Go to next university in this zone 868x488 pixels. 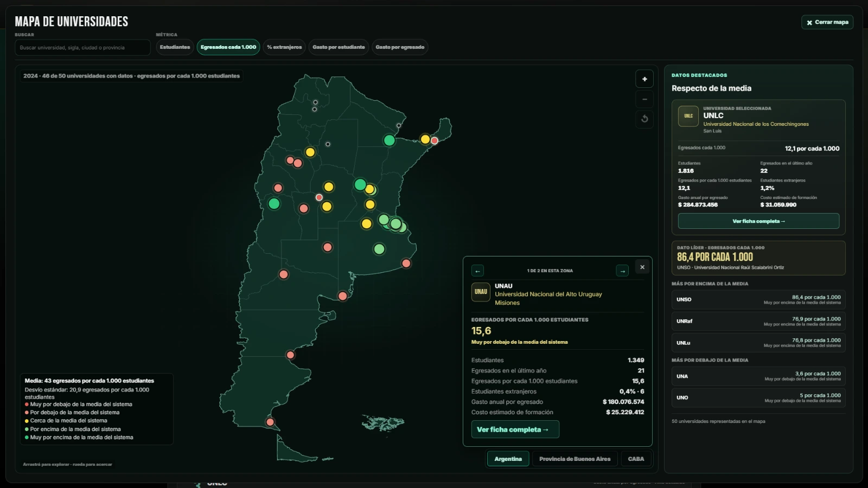(622, 271)
